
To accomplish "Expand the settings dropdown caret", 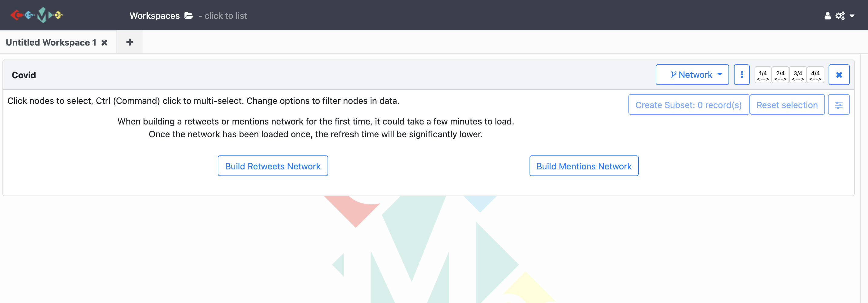I will (852, 15).
